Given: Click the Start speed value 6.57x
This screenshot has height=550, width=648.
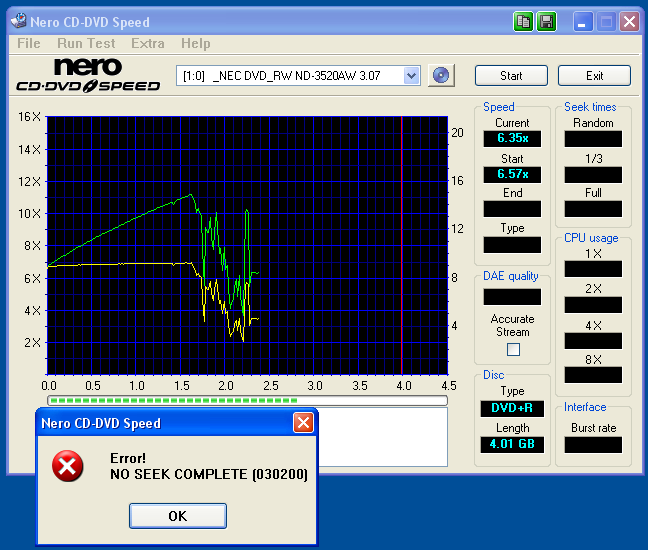Looking at the screenshot, I should (512, 174).
